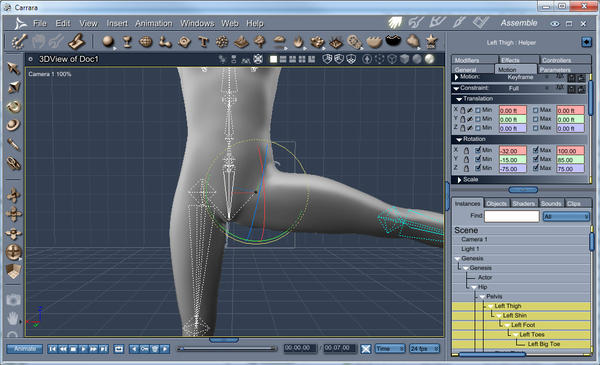This screenshot has width=600, height=365.
Task: Open the Animation menu
Action: pyautogui.click(x=153, y=23)
